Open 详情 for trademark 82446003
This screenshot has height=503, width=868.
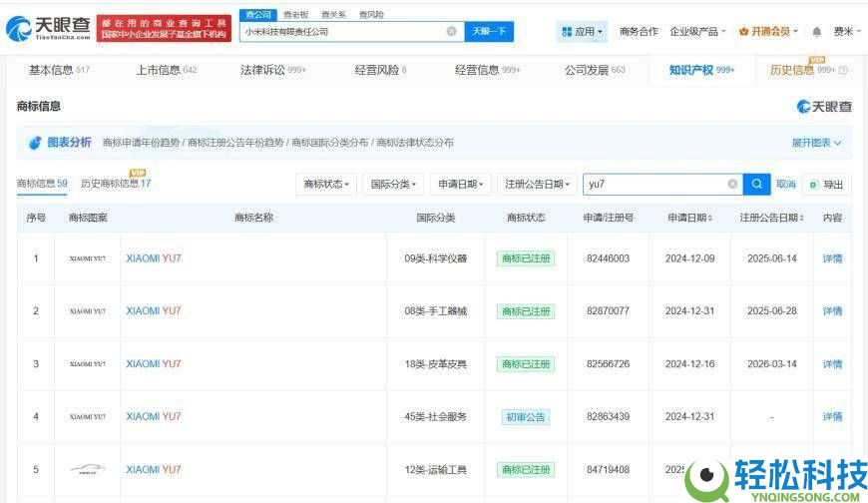(x=832, y=258)
